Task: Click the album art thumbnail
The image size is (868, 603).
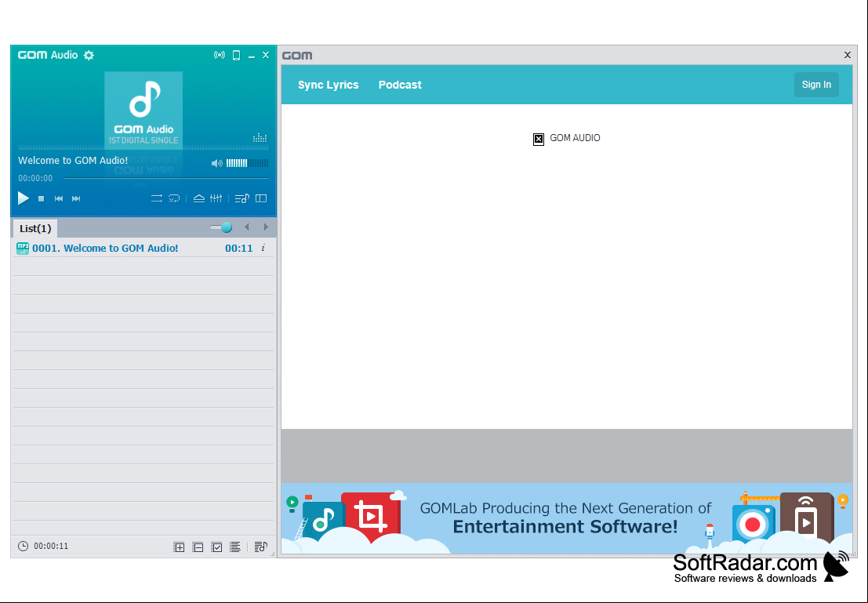Action: [x=143, y=111]
